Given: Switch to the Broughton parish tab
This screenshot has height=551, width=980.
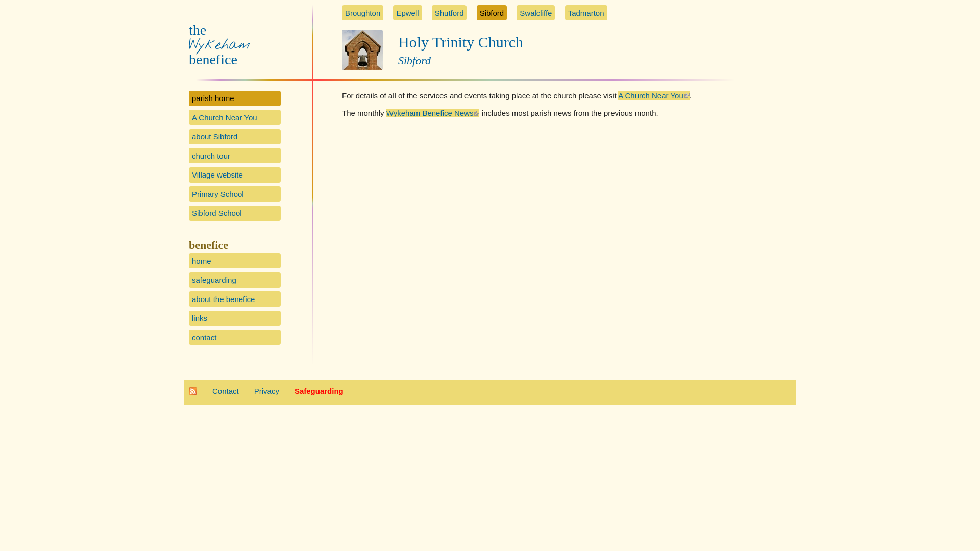Looking at the screenshot, I should pyautogui.click(x=362, y=13).
